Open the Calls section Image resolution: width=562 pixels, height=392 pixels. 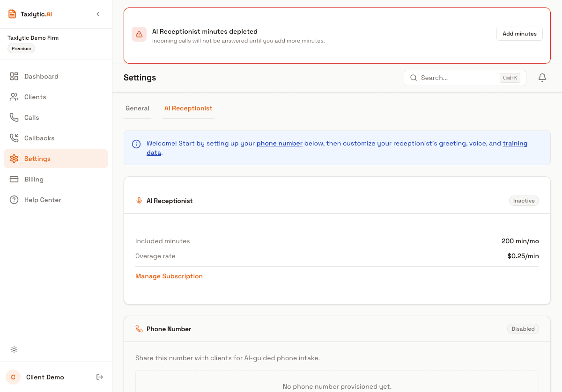(x=31, y=117)
